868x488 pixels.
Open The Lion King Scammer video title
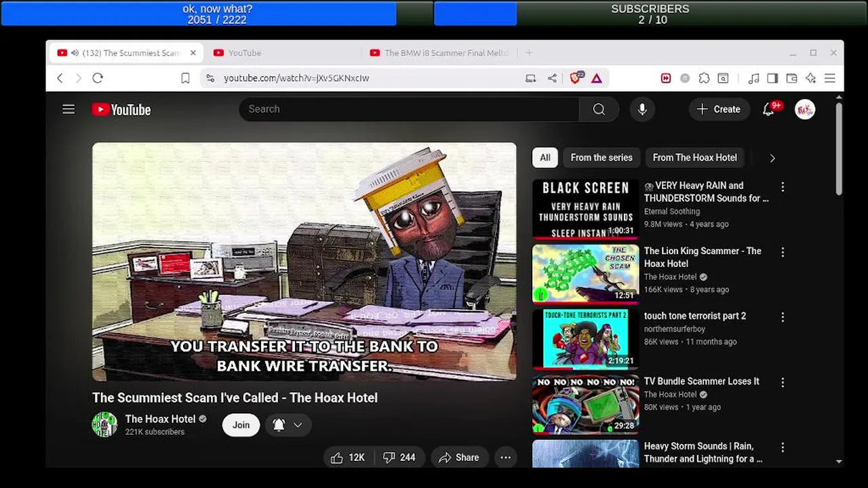703,257
